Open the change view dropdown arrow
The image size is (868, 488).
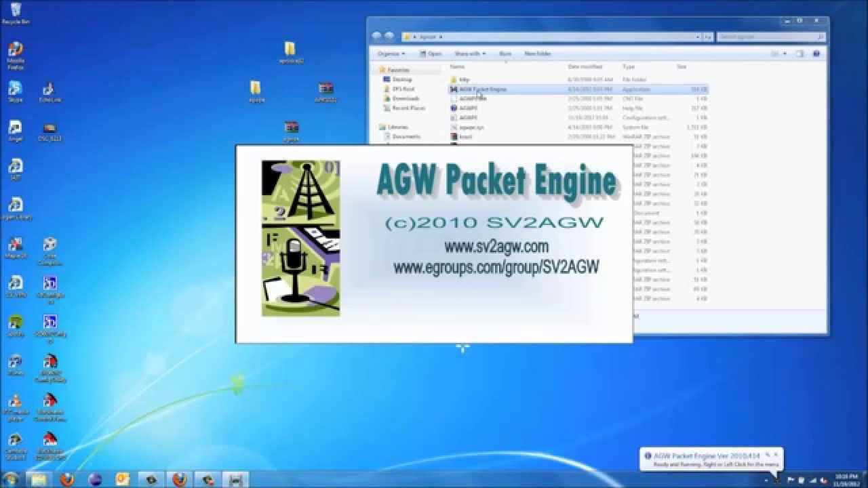pos(785,54)
